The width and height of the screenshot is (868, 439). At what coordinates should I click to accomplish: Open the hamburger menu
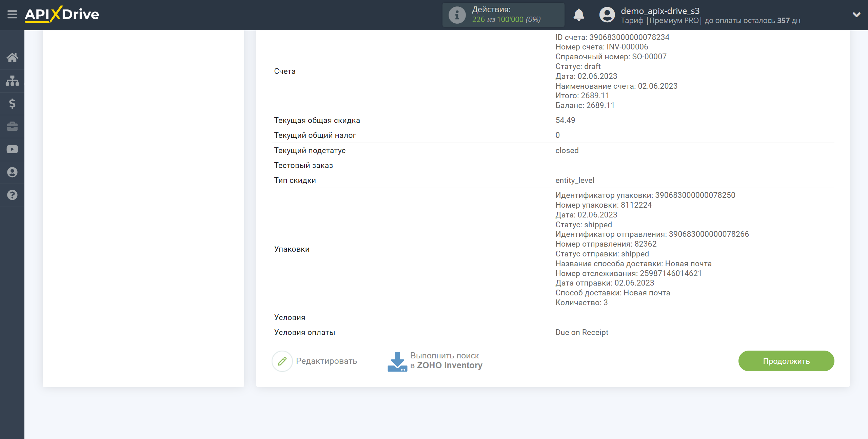coord(12,15)
